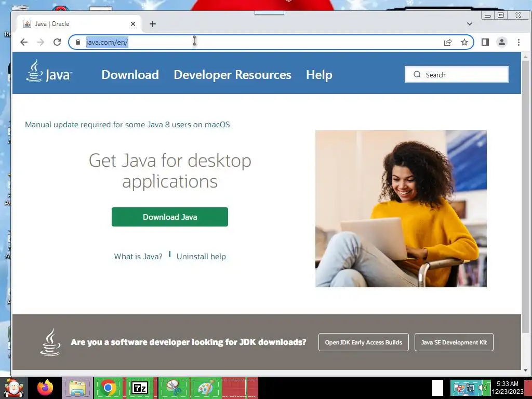Open Paint from the taskbar

[206, 388]
